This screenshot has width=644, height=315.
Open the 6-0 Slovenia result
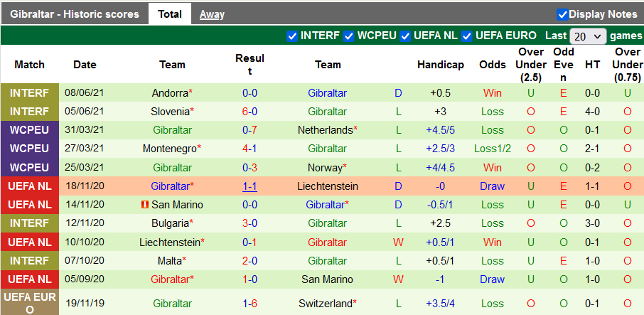click(x=249, y=112)
